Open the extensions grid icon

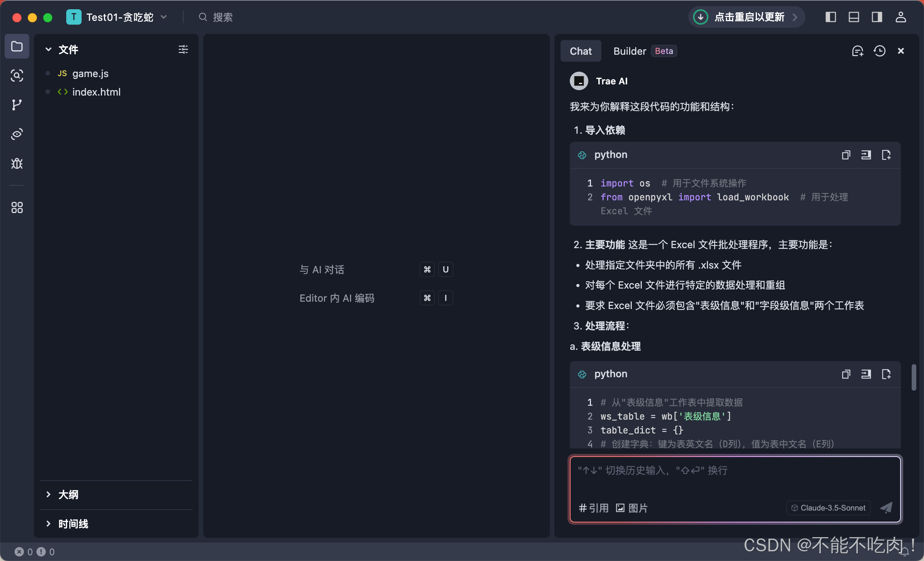click(x=17, y=208)
